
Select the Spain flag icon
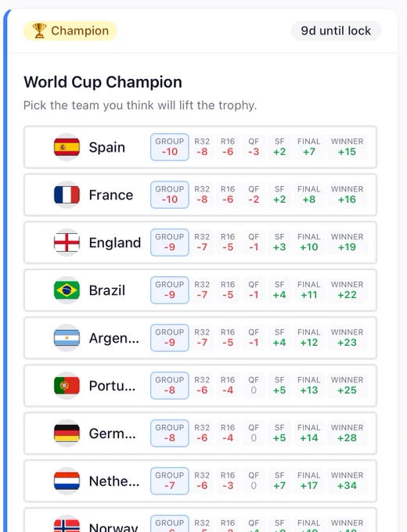coord(67,147)
